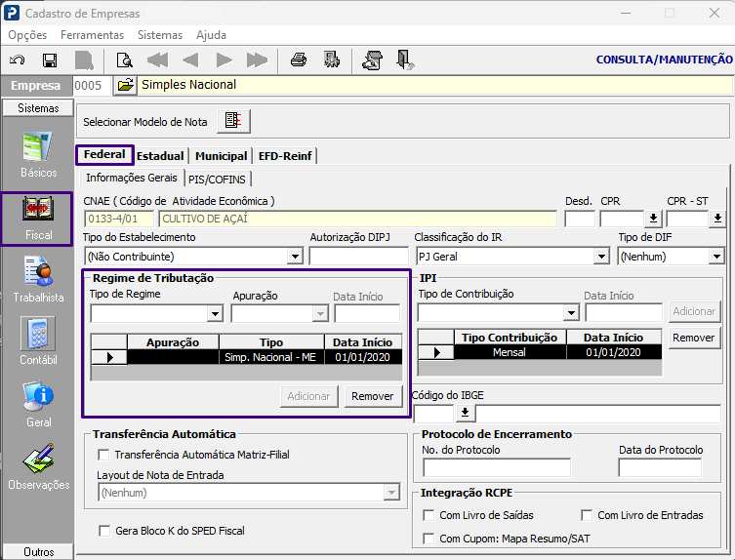735x560 pixels.
Task: Open the Sistemas menu
Action: click(160, 35)
